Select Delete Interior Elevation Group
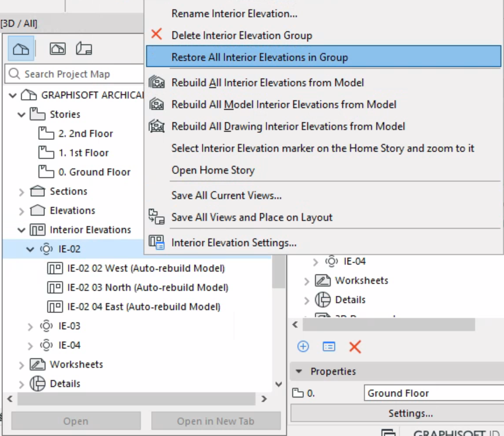 pyautogui.click(x=242, y=36)
